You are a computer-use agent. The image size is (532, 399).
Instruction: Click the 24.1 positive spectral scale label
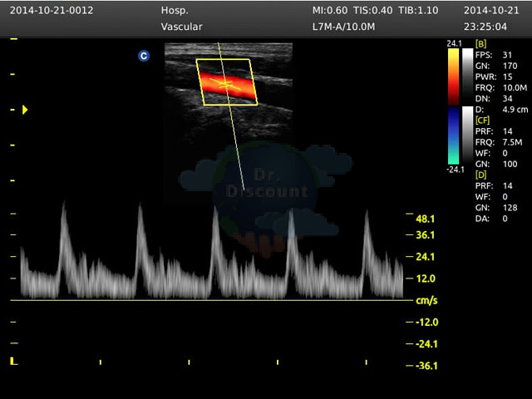(x=425, y=257)
